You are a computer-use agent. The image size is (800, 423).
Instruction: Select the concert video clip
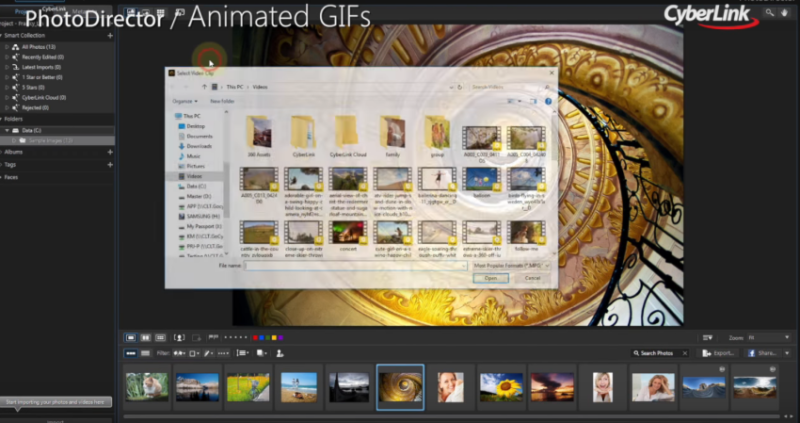tap(348, 236)
